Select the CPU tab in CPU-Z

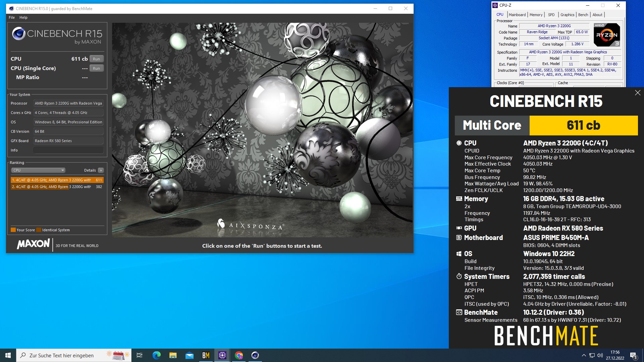coord(500,15)
